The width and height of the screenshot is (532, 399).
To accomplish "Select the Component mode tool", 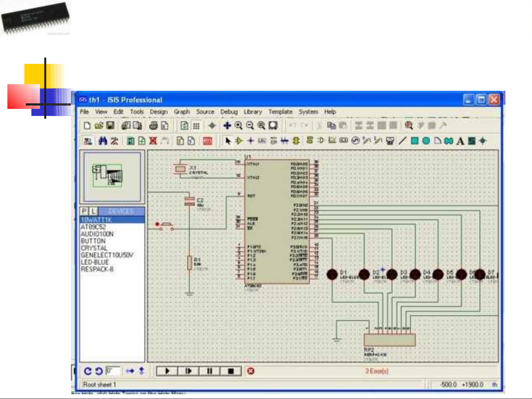I will pyautogui.click(x=239, y=141).
